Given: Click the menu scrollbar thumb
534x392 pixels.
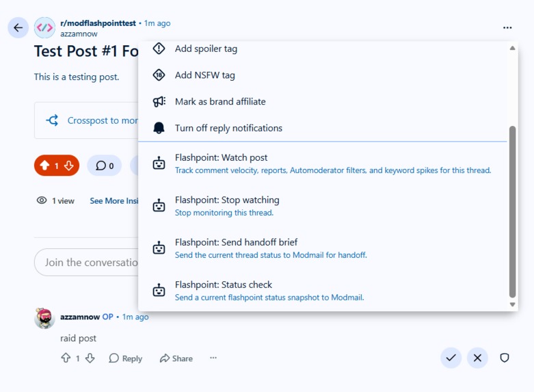Looking at the screenshot, I should pyautogui.click(x=512, y=211).
